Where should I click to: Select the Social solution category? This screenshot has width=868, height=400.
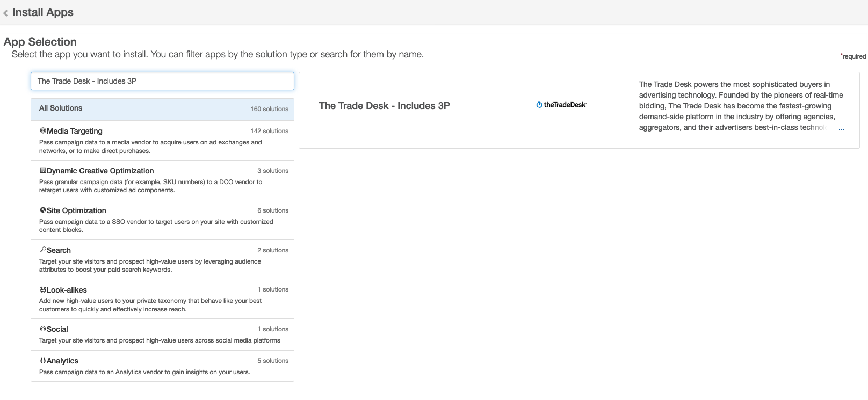(x=162, y=334)
